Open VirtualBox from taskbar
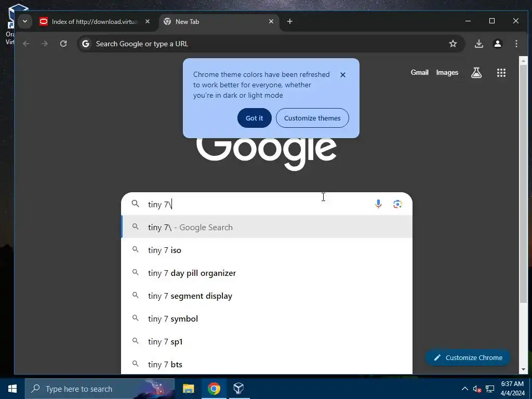 (x=238, y=389)
